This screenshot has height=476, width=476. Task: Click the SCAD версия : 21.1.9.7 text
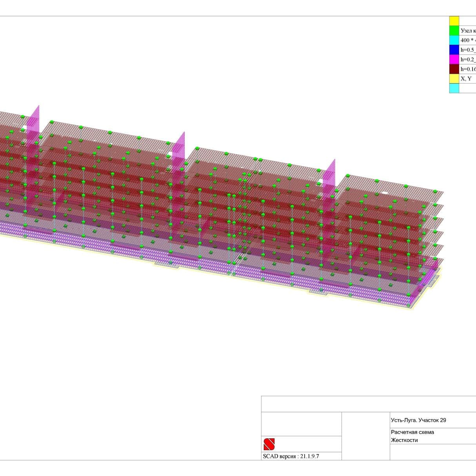291,456
